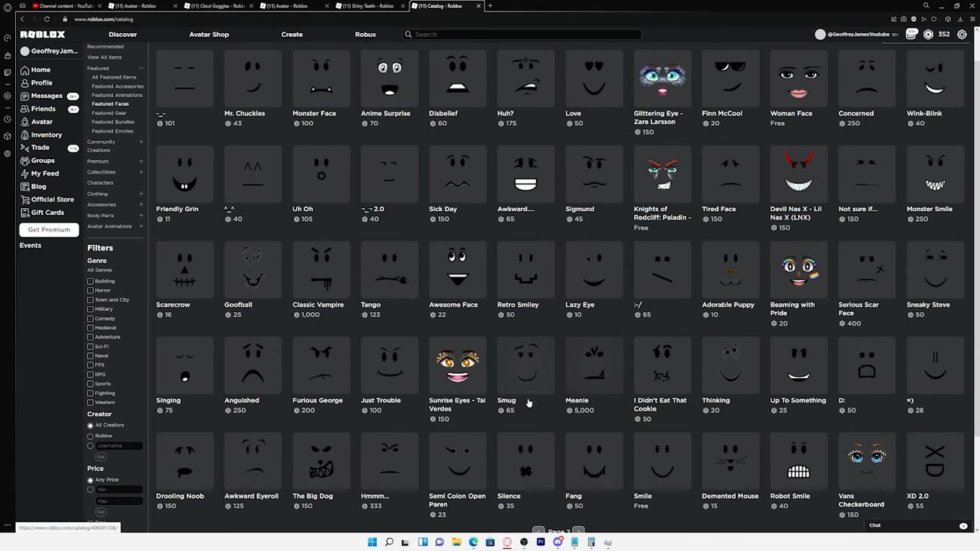The width and height of the screenshot is (980, 551).
Task: Check the Comedy genre checkbox
Action: (90, 318)
